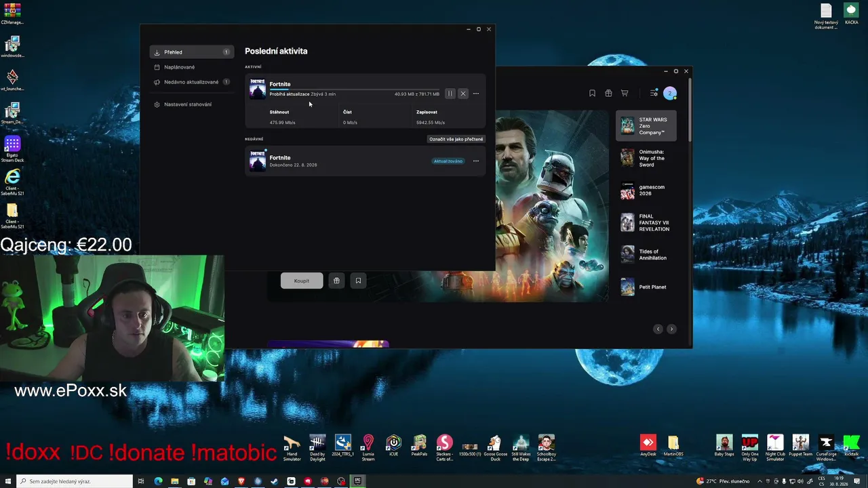Open the Baby Steps desktop shortcut
The width and height of the screenshot is (868, 488).
pos(724,446)
